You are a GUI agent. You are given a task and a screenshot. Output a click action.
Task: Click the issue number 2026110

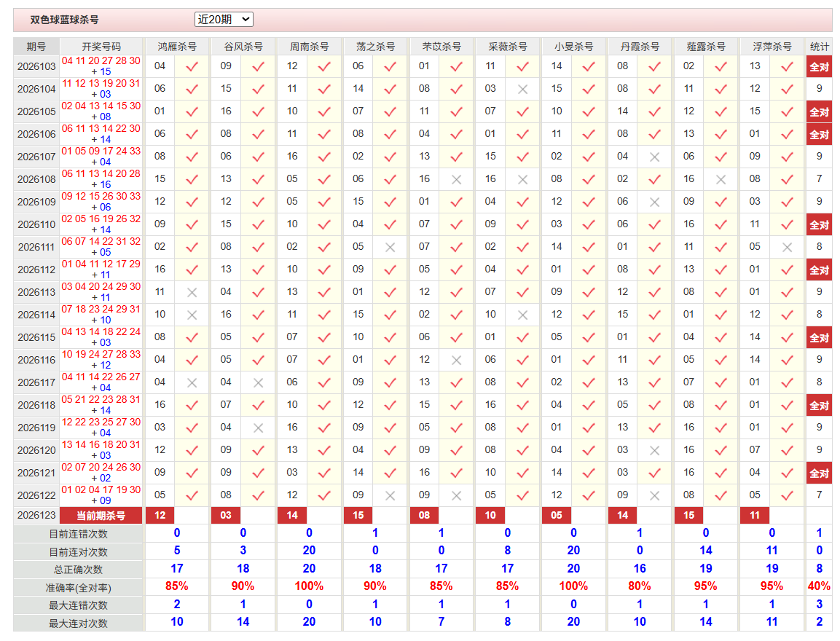[x=36, y=224]
